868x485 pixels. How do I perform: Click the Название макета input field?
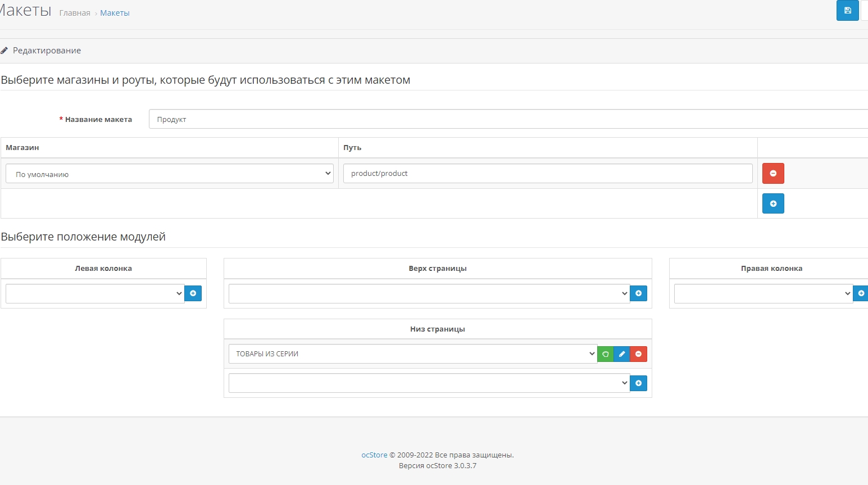(506, 119)
